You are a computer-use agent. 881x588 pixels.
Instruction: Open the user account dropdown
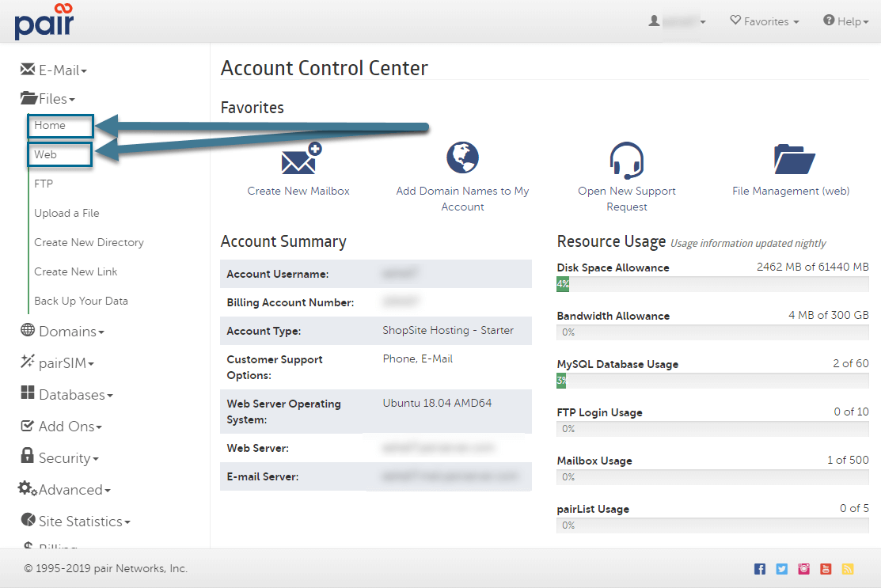click(677, 21)
